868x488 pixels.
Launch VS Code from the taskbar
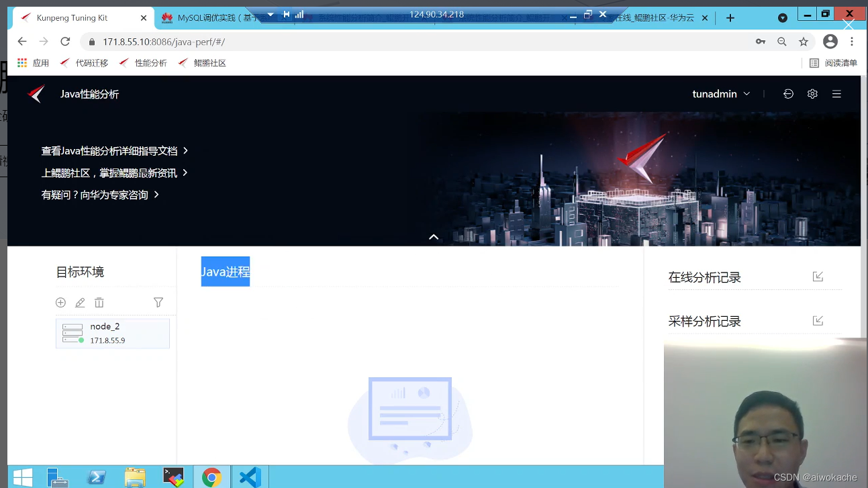pos(250,477)
